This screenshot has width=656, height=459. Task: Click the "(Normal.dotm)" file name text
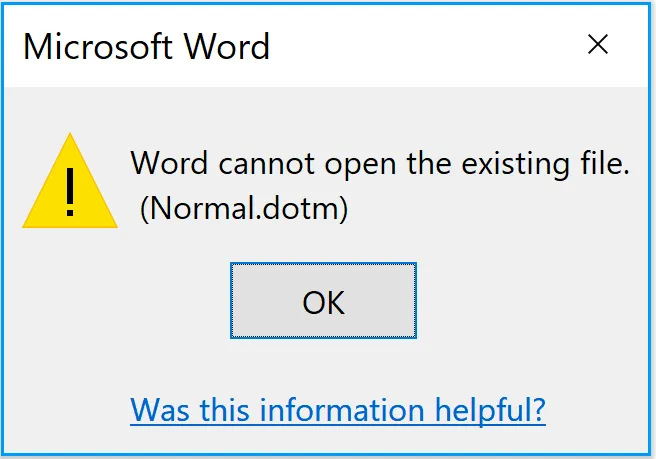point(244,210)
